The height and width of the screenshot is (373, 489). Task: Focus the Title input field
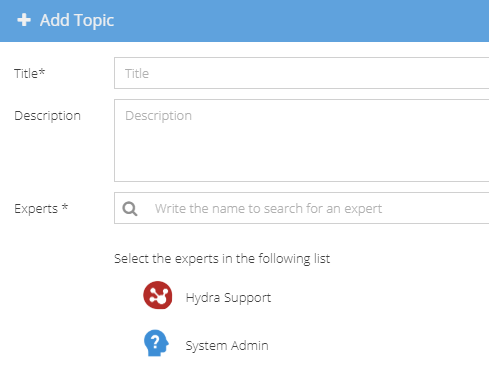click(302, 73)
